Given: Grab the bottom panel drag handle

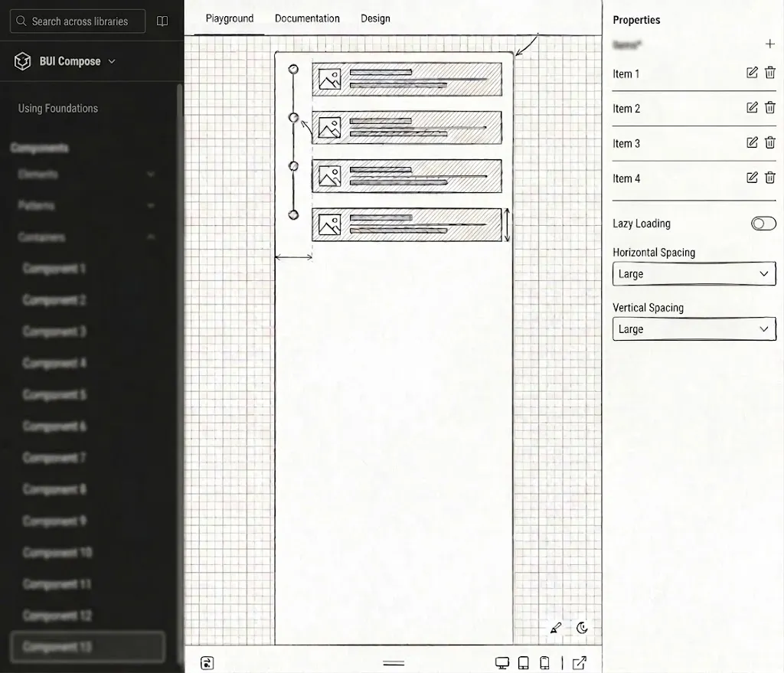Looking at the screenshot, I should pos(394,664).
